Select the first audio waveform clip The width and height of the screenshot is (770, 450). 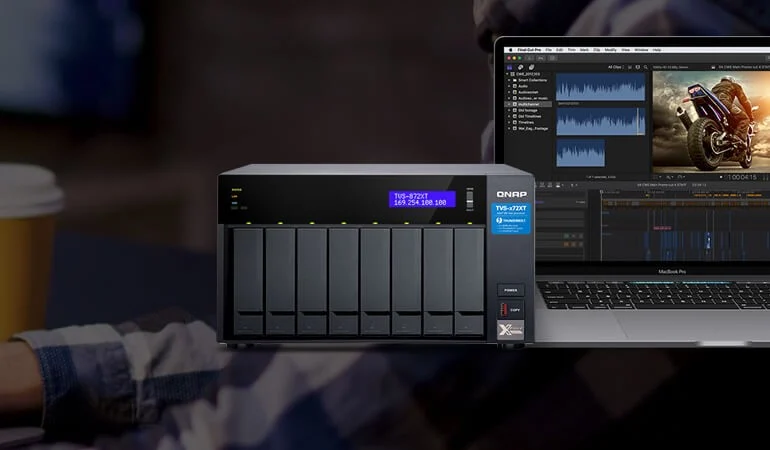tap(600, 86)
